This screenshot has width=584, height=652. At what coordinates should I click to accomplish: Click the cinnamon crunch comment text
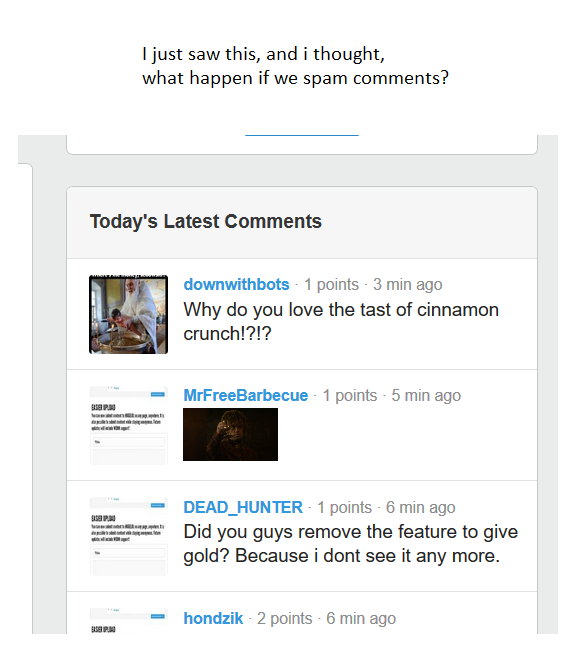(x=341, y=321)
